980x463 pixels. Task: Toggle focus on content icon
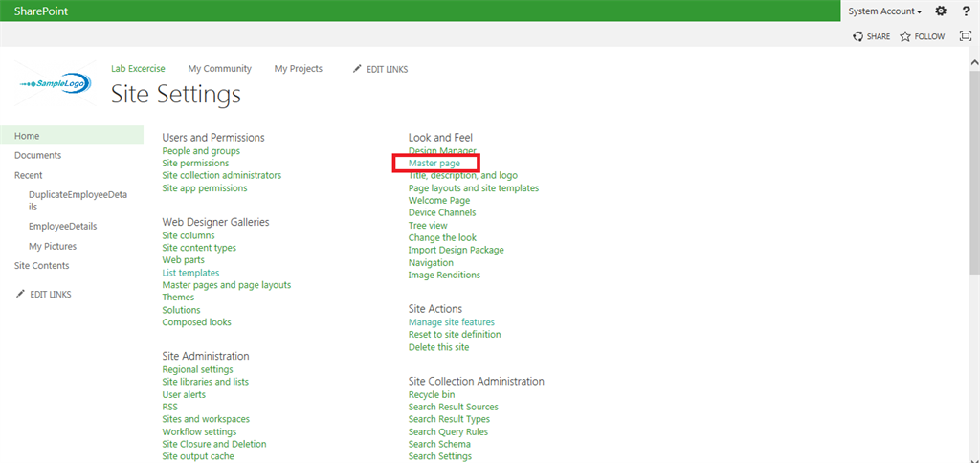965,36
